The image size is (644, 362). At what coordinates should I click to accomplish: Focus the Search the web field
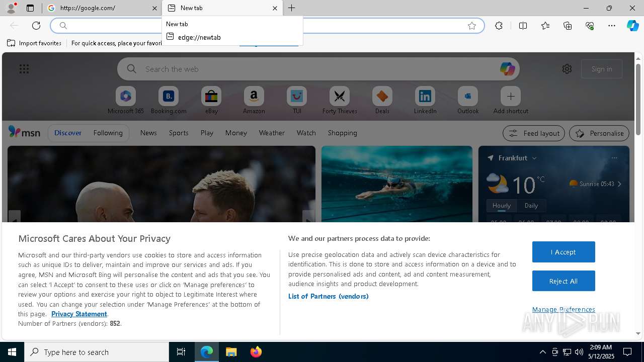click(x=318, y=69)
